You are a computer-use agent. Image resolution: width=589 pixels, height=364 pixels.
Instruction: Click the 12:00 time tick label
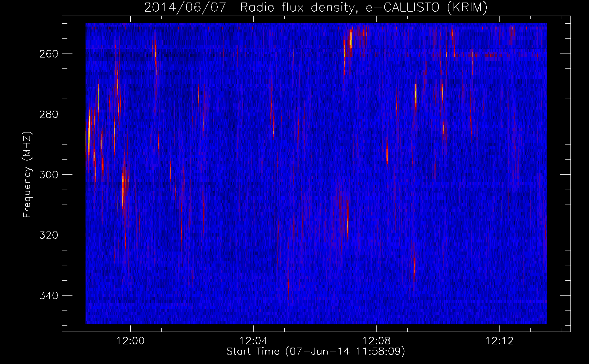pyautogui.click(x=130, y=341)
